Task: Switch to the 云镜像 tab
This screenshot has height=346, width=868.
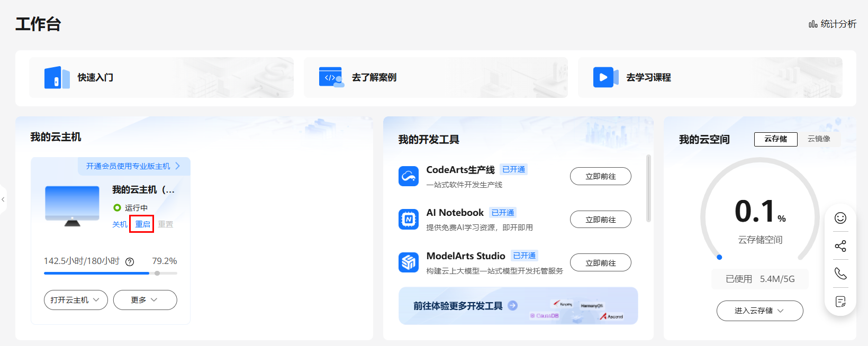Action: [x=819, y=139]
